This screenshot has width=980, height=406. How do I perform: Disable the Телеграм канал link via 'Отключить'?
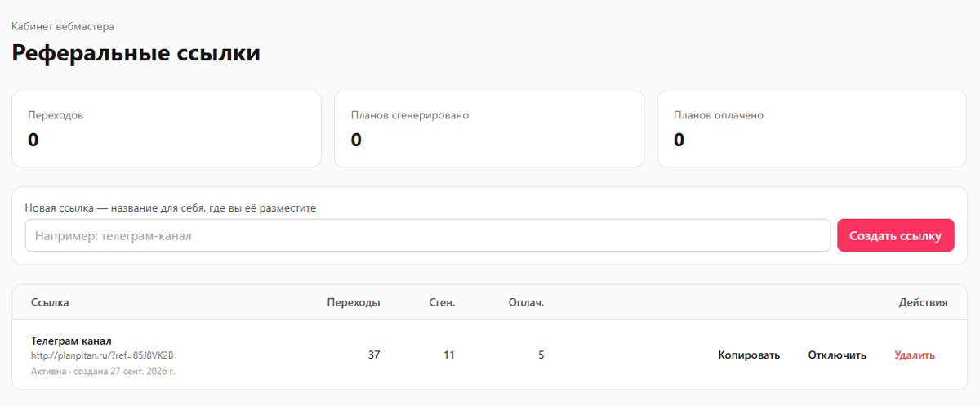pos(837,355)
